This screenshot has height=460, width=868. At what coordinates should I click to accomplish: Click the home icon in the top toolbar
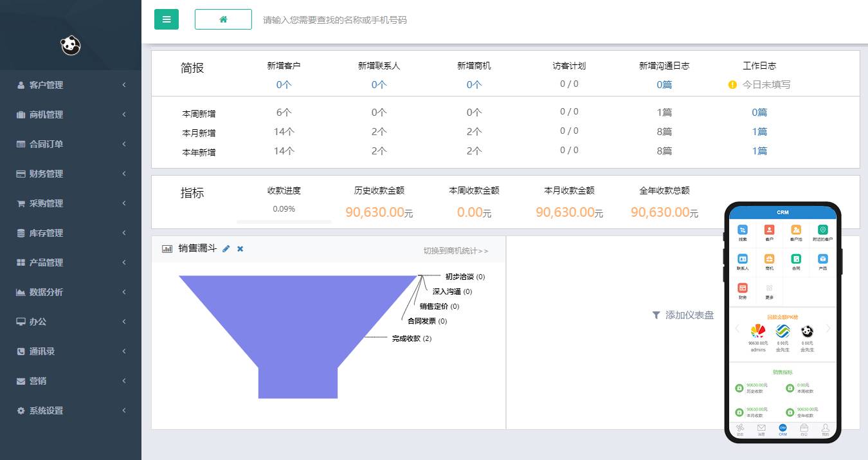click(x=223, y=19)
